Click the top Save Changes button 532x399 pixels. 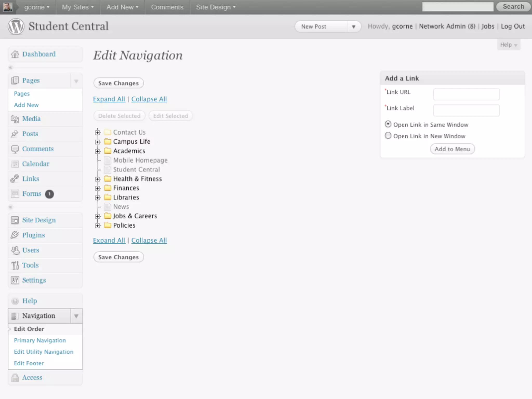[x=118, y=83]
